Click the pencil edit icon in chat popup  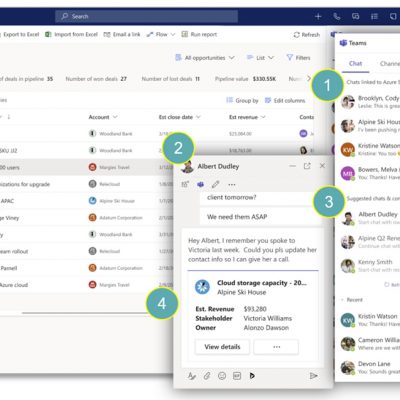click(x=216, y=184)
